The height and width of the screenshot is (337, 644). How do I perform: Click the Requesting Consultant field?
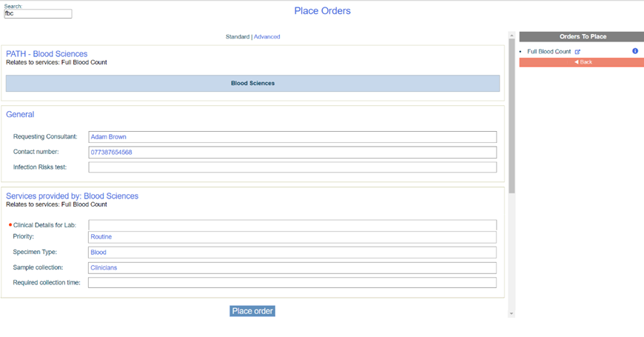292,137
